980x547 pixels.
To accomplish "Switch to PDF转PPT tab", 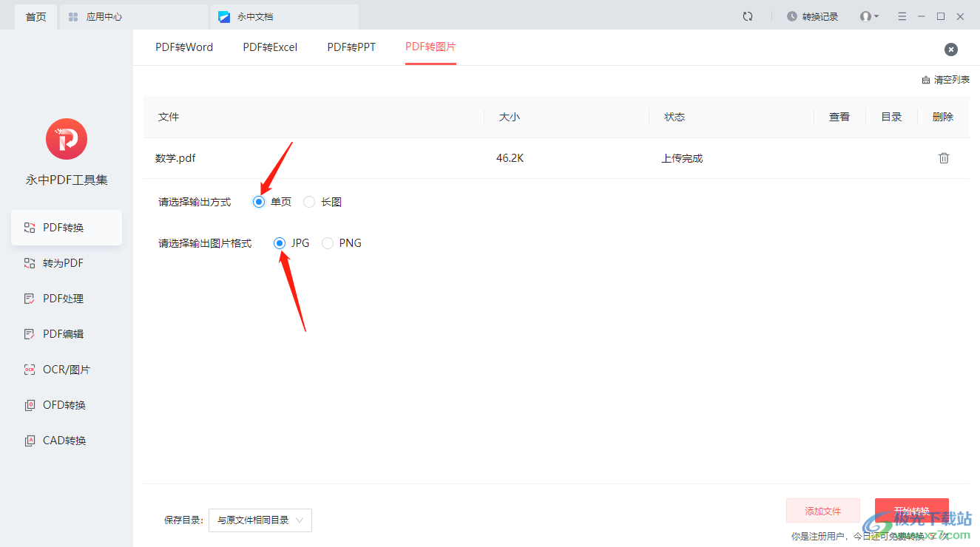I will 351,47.
